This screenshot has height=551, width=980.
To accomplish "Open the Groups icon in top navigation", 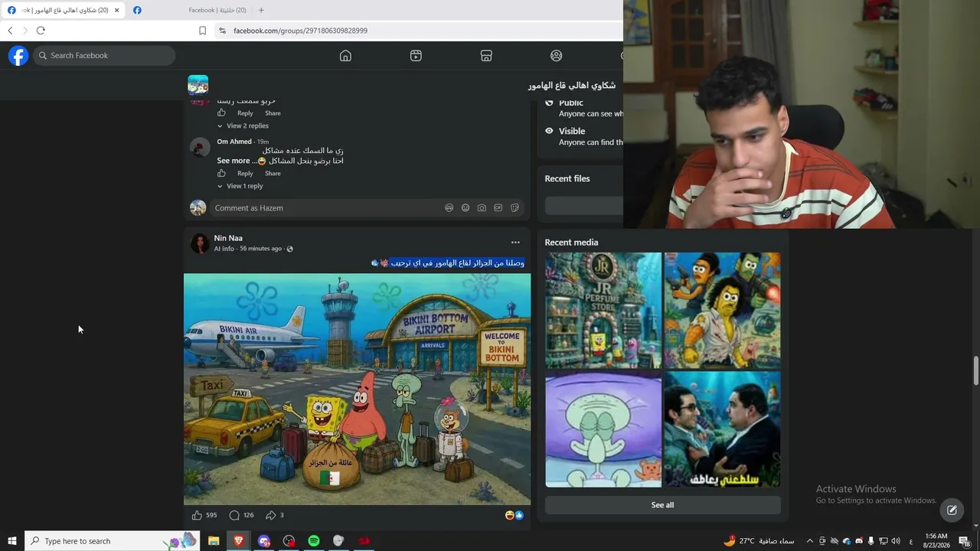I will click(x=557, y=56).
